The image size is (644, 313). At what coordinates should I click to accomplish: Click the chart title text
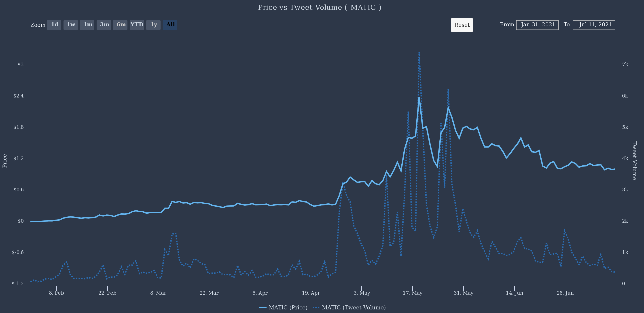click(x=320, y=8)
